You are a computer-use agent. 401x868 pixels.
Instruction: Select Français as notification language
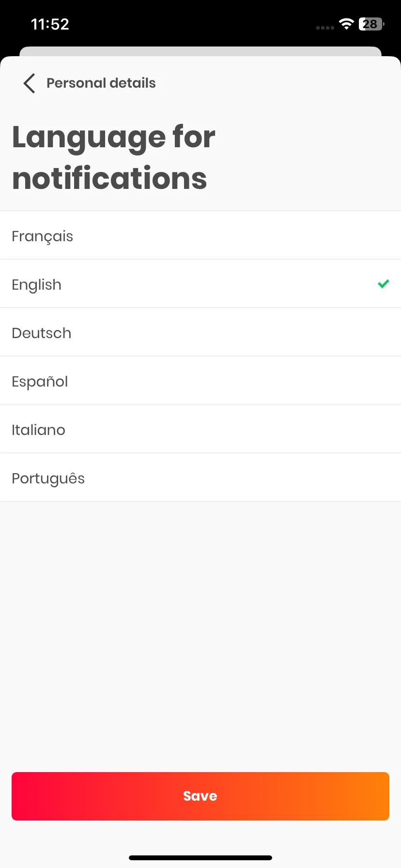click(200, 235)
